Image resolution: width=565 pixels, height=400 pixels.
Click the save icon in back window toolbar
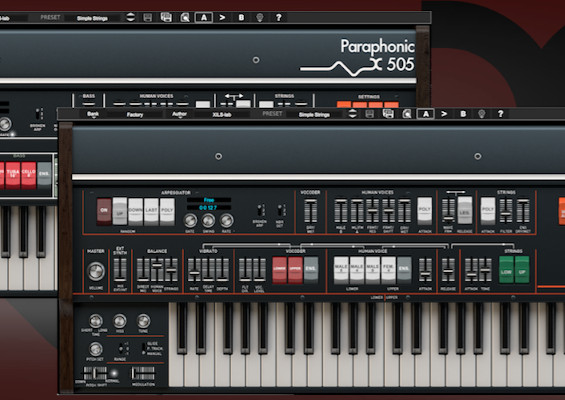tap(147, 18)
